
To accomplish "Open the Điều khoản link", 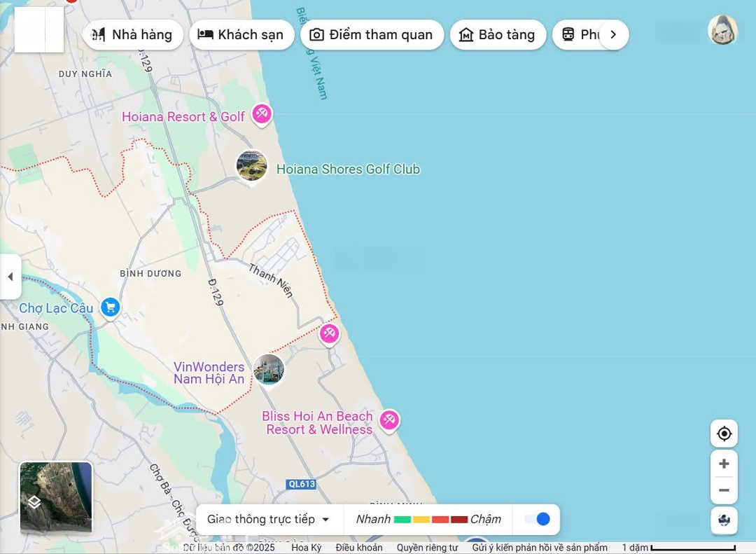I will pos(359,548).
